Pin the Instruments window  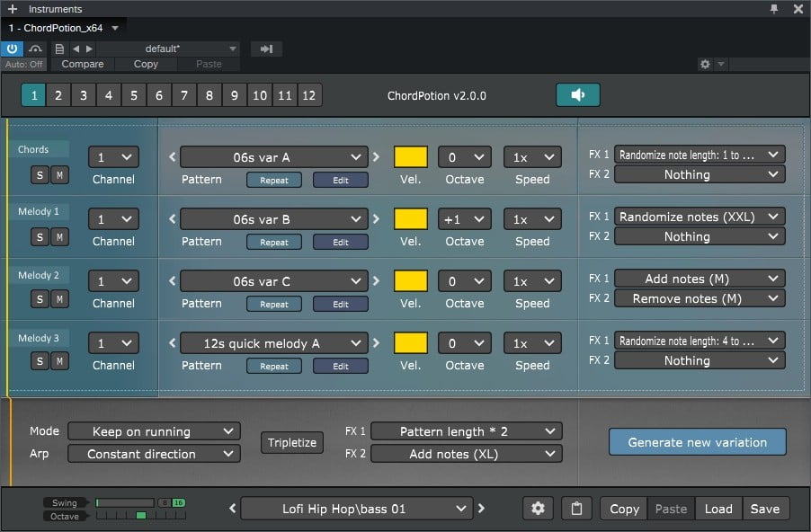click(774, 9)
